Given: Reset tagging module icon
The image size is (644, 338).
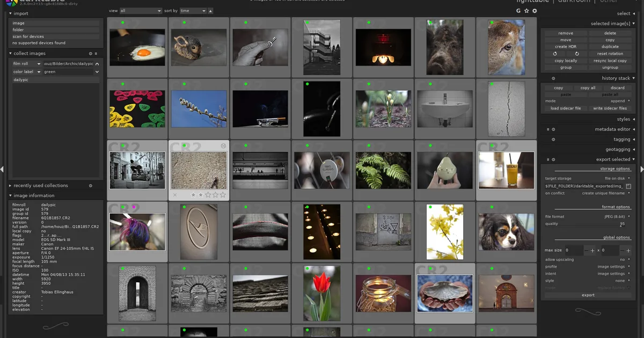Looking at the screenshot, I should pos(553,139).
